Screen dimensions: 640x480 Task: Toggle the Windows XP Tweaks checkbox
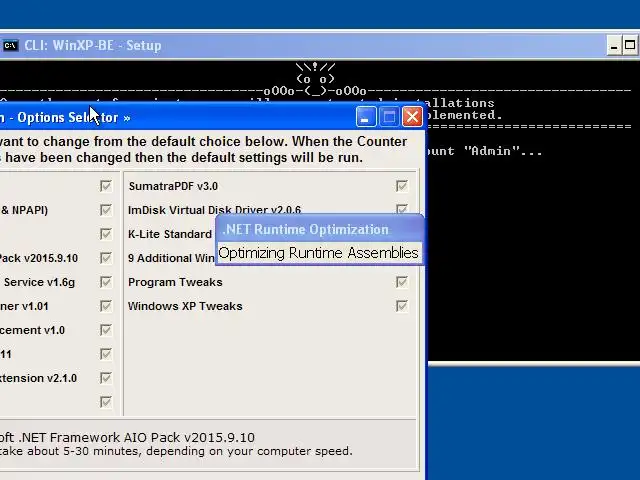coord(402,306)
